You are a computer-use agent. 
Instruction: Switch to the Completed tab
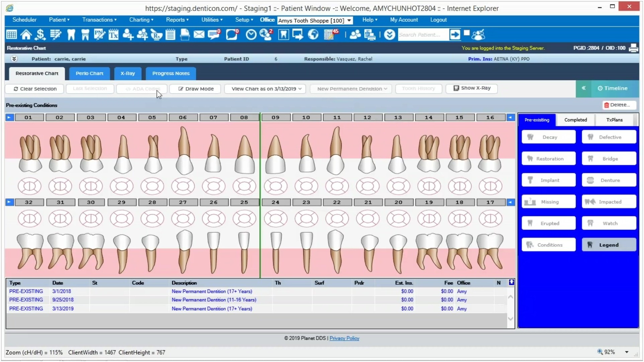575,120
